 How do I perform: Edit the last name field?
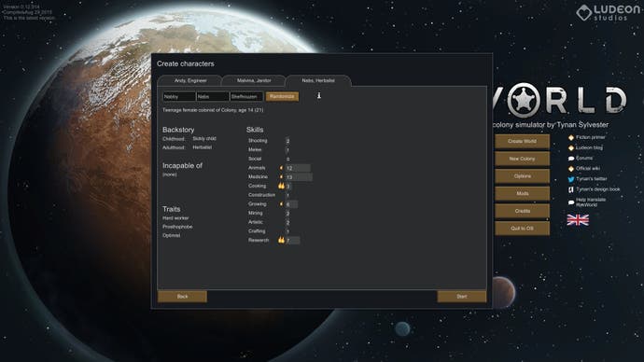click(246, 96)
